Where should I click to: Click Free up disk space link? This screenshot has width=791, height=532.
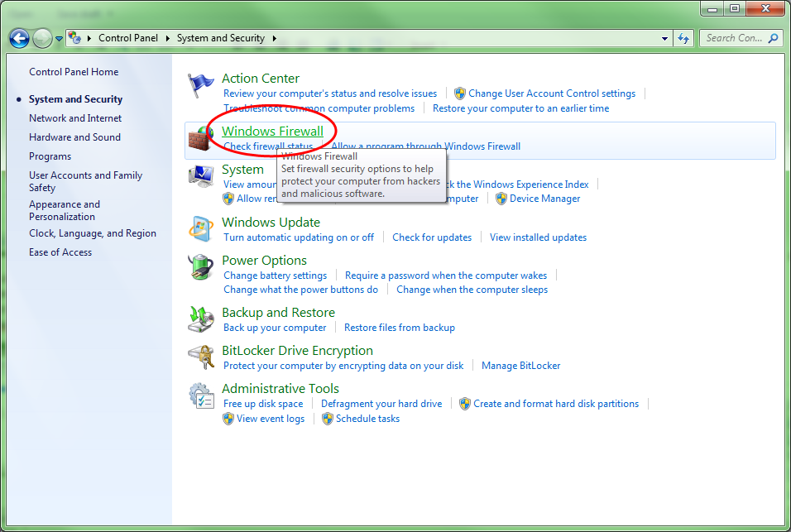pyautogui.click(x=263, y=404)
